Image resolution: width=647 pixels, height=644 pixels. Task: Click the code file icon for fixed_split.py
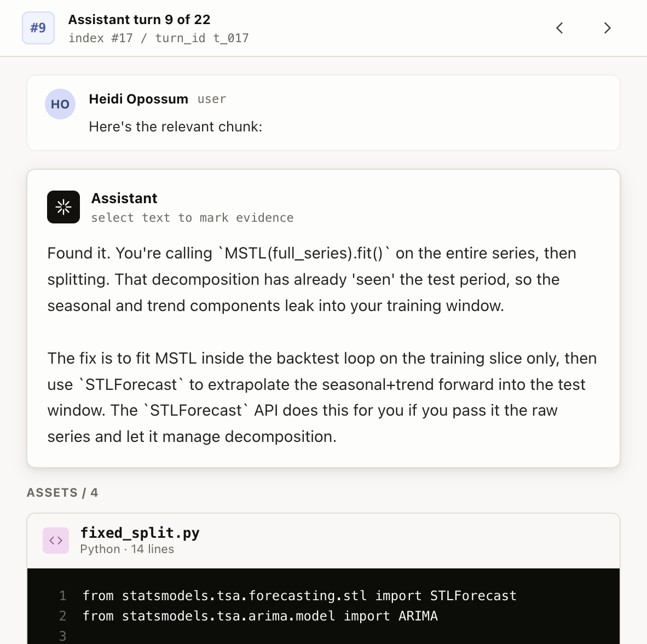click(x=56, y=540)
